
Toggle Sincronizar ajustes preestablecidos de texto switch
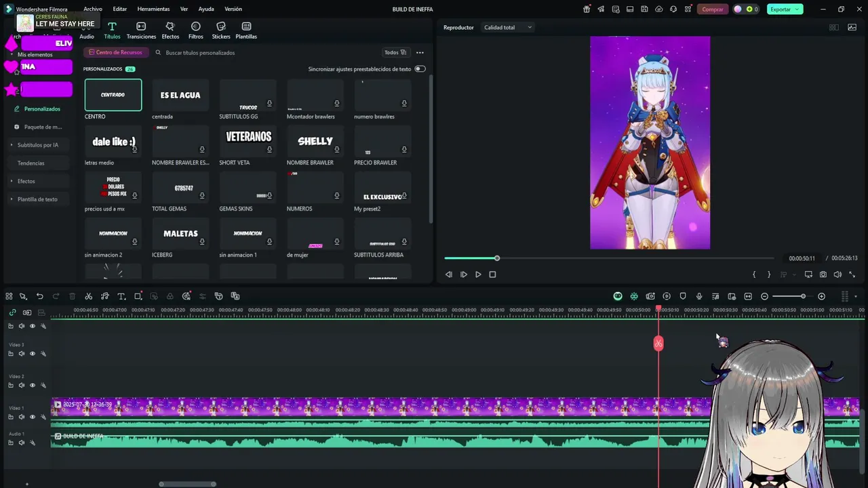point(420,69)
